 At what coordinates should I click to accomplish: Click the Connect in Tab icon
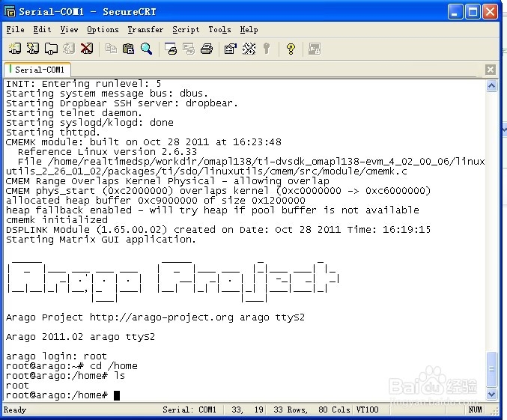(51, 49)
